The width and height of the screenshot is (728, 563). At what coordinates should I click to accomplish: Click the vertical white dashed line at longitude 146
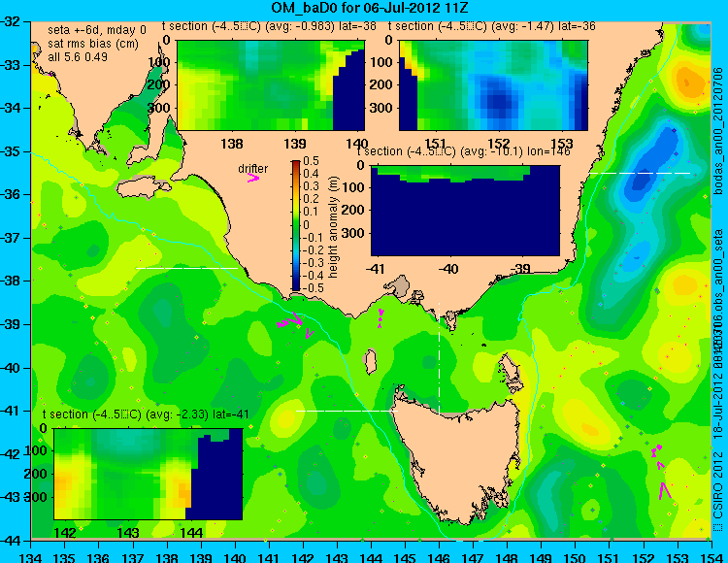pos(439,357)
